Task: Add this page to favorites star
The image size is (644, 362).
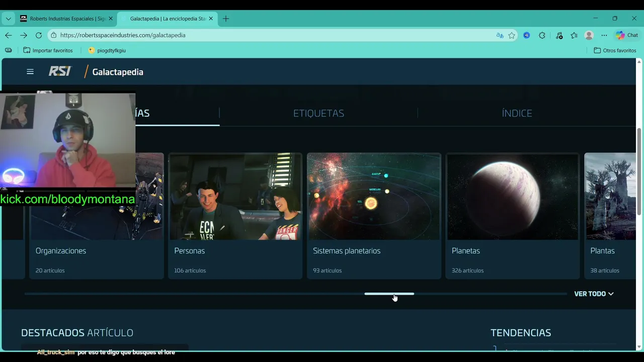Action: 512,35
